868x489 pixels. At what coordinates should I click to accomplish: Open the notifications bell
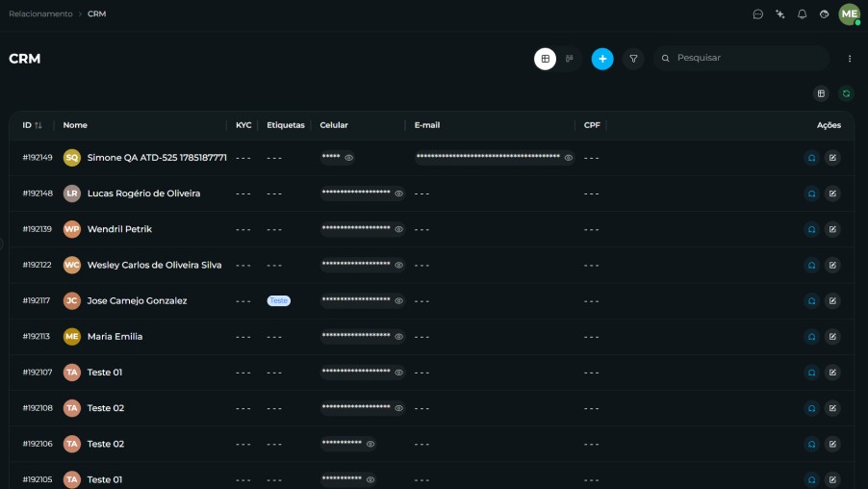click(803, 14)
